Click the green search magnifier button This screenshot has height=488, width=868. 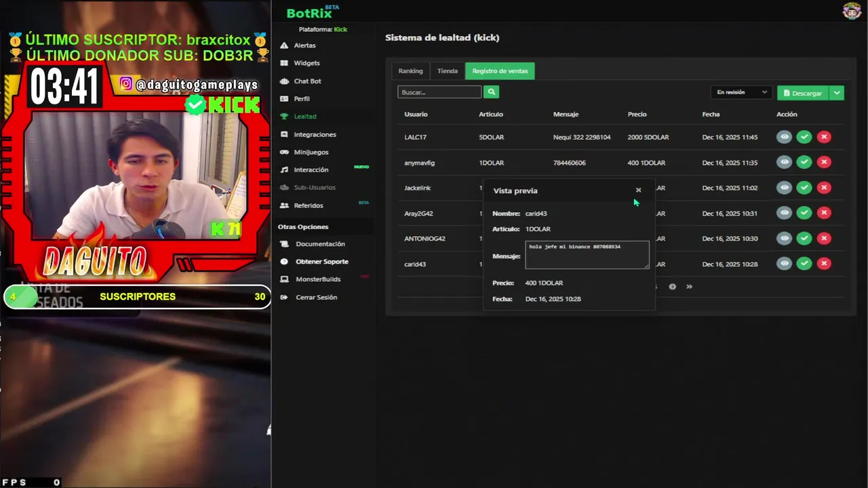pyautogui.click(x=492, y=92)
